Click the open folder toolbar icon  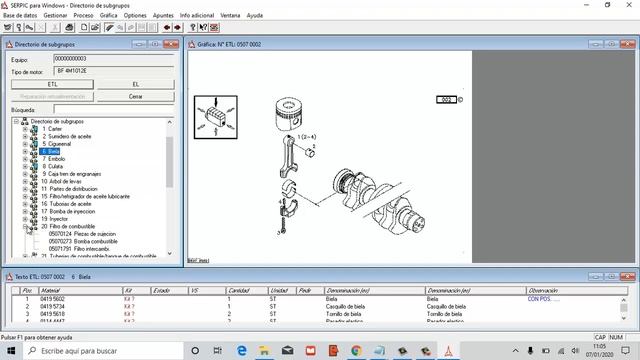[x=95, y=27]
